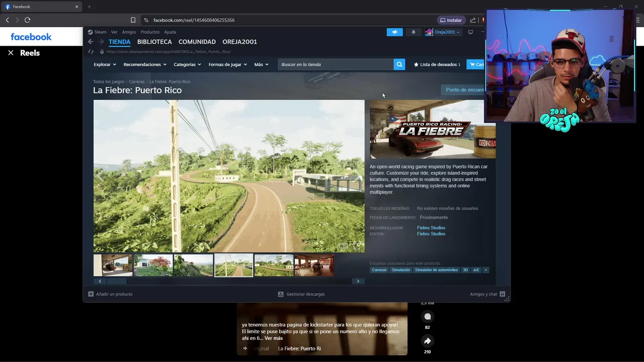Click the Simulación tag
This screenshot has width=644, height=362.
[x=401, y=270]
